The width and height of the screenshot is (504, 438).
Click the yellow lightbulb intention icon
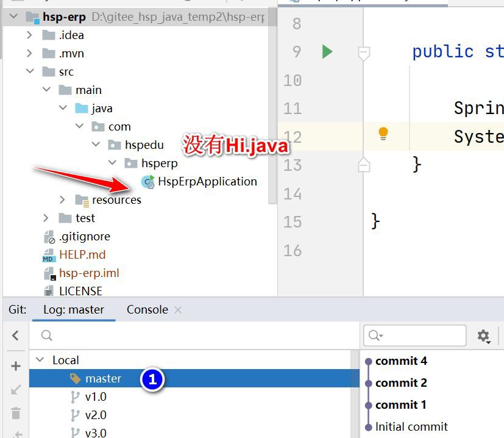point(383,133)
